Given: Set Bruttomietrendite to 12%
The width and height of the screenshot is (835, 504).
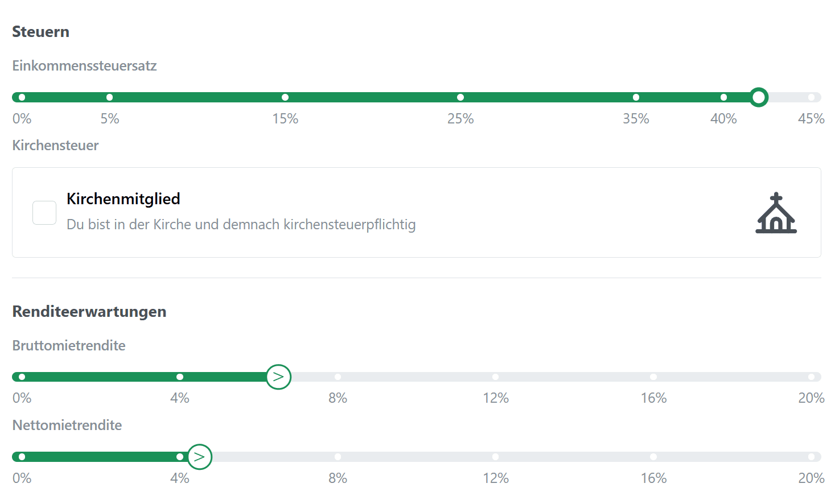Looking at the screenshot, I should 495,377.
